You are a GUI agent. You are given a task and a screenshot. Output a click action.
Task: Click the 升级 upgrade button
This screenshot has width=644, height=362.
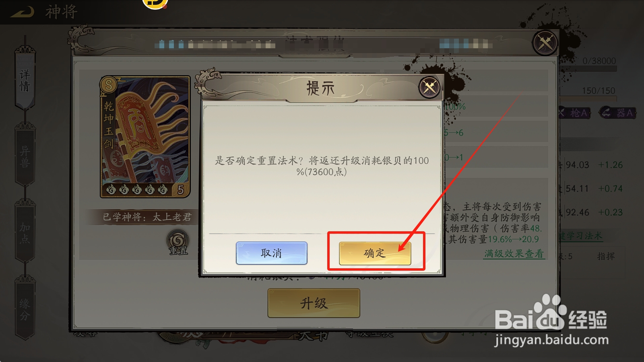(314, 303)
